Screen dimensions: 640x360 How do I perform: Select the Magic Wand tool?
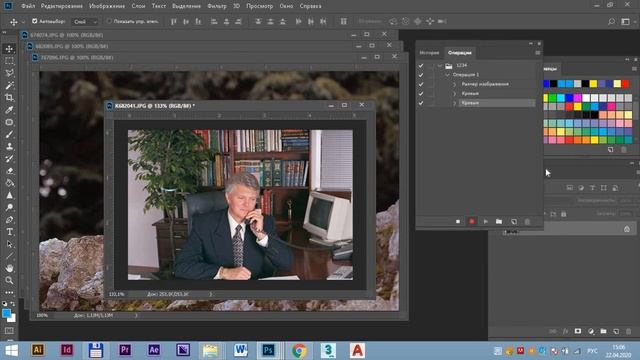tap(9, 85)
